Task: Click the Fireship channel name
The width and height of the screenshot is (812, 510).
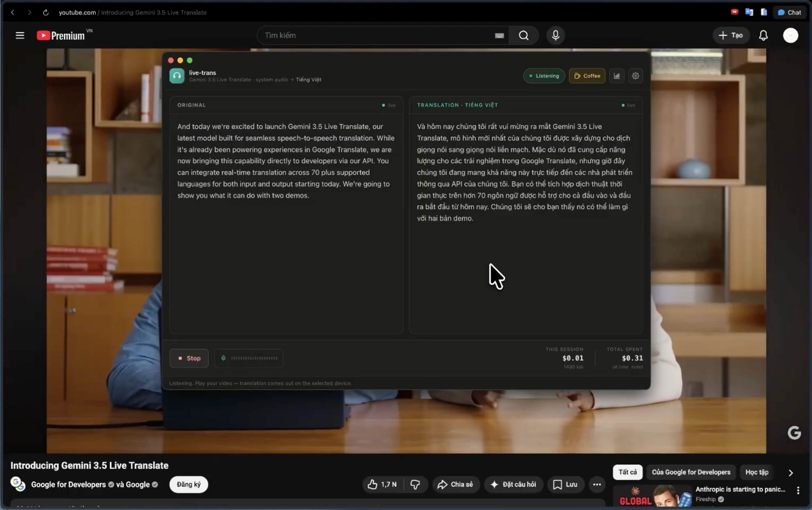Action: [706, 499]
